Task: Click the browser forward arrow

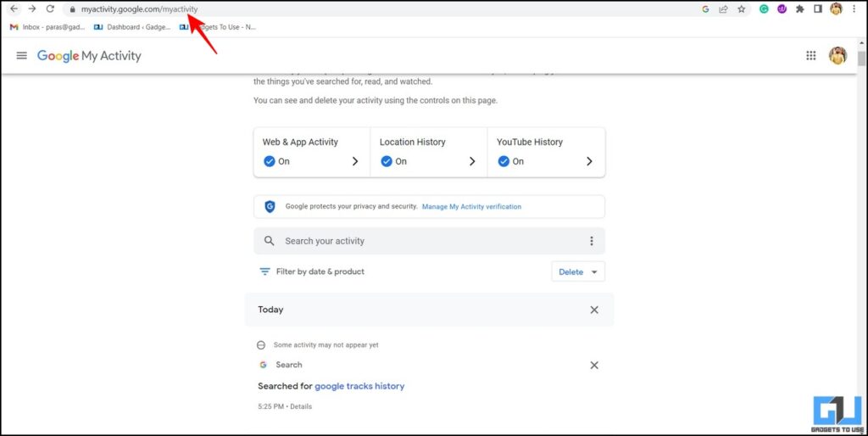Action: 32,8
